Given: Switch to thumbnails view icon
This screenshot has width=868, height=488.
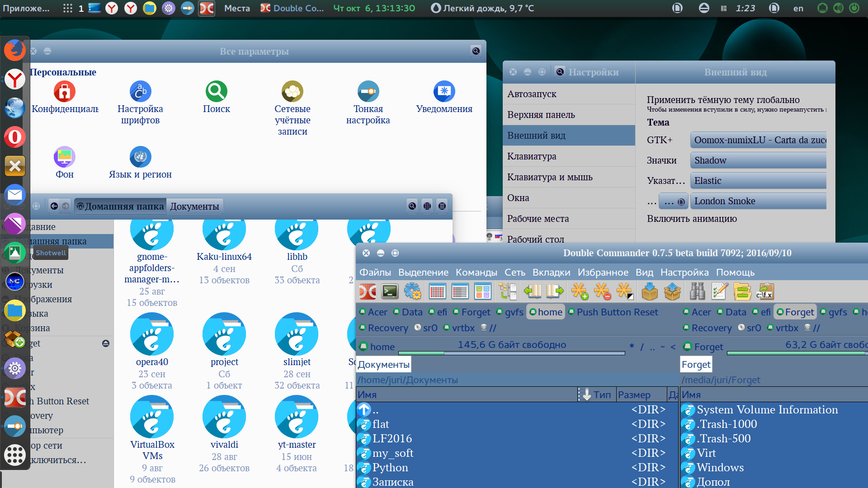Looking at the screenshot, I should pyautogui.click(x=482, y=291).
